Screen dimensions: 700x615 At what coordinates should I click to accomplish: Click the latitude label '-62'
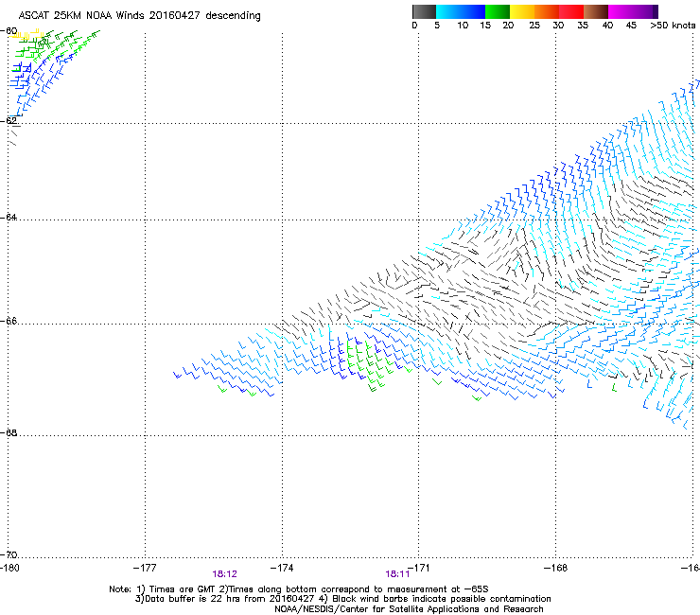click(x=9, y=120)
